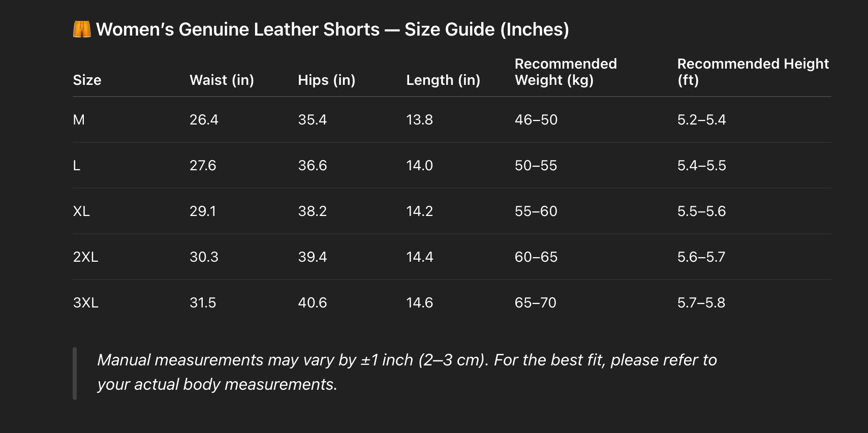Click the Size column header
Image resolution: width=868 pixels, height=433 pixels.
[87, 80]
